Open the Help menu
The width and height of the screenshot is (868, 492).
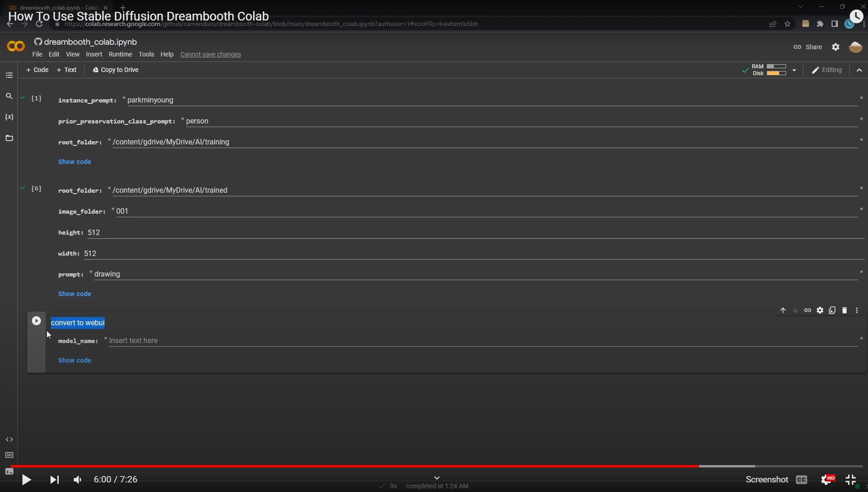pyautogui.click(x=167, y=54)
